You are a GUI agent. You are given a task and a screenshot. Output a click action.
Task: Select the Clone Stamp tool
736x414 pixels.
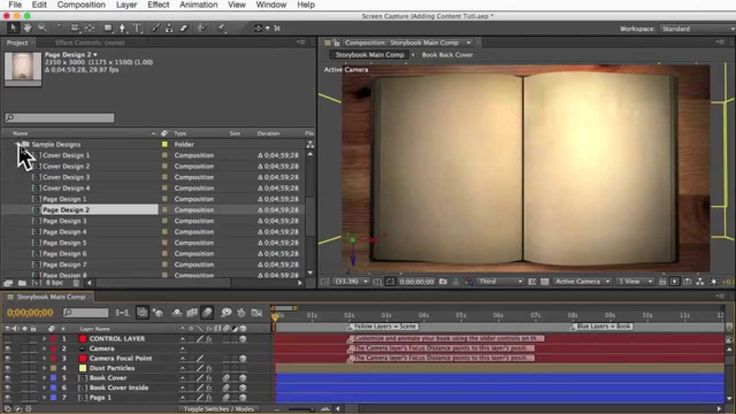(169, 28)
